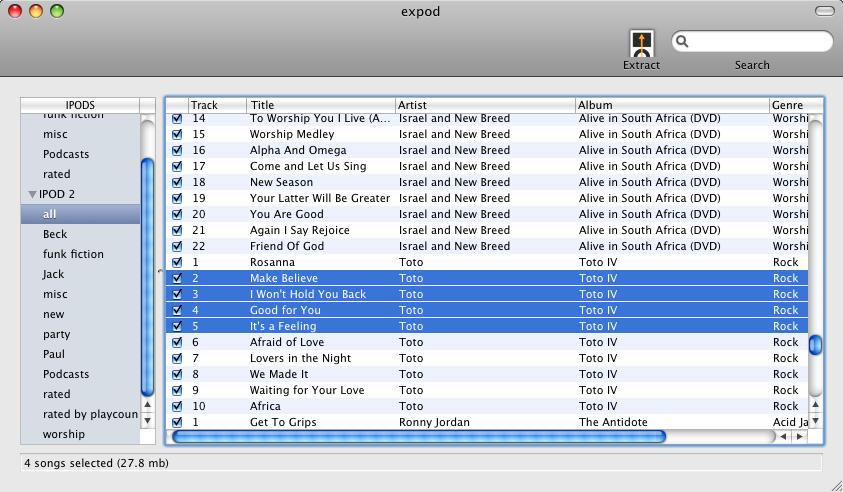The height and width of the screenshot is (492, 843).
Task: Uncheck the Rosanna track checkbox
Action: (177, 262)
